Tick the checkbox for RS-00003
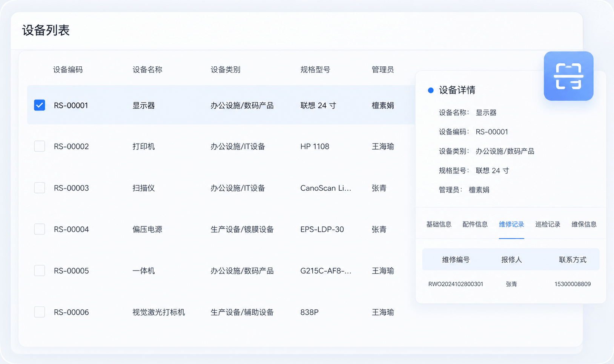 (40, 188)
